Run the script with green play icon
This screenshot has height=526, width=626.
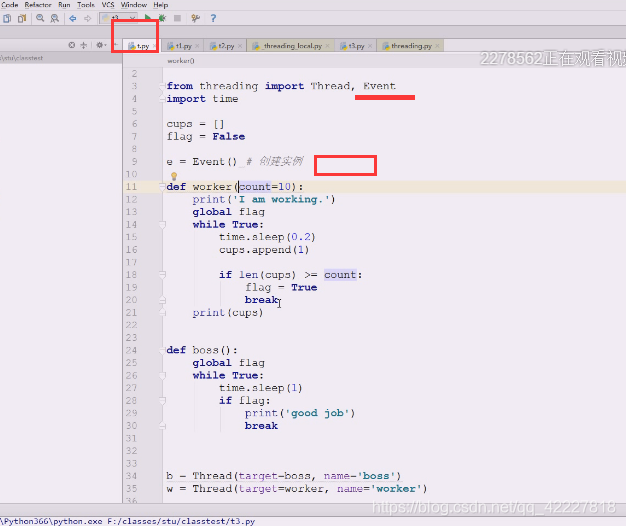[148, 18]
